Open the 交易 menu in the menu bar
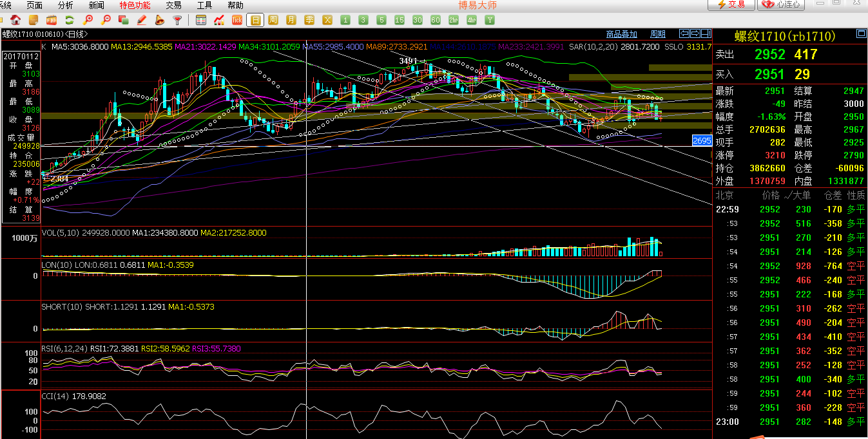868x439 pixels. point(173,5)
